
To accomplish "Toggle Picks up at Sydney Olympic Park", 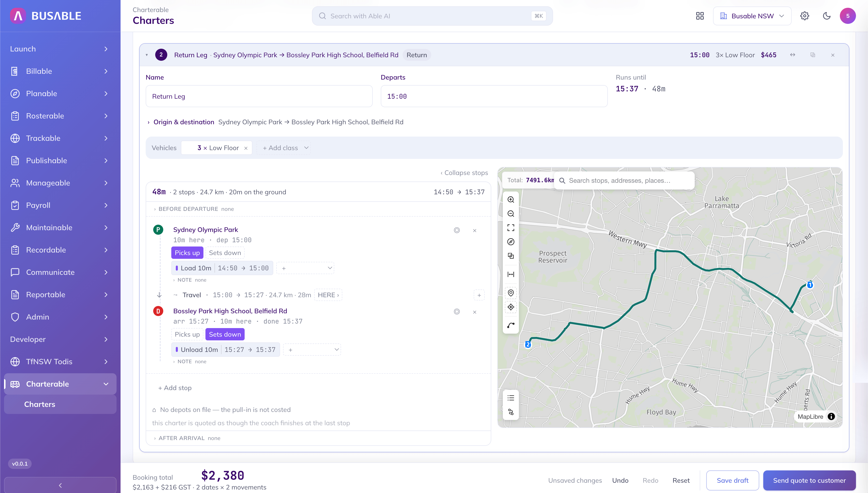I will (187, 253).
